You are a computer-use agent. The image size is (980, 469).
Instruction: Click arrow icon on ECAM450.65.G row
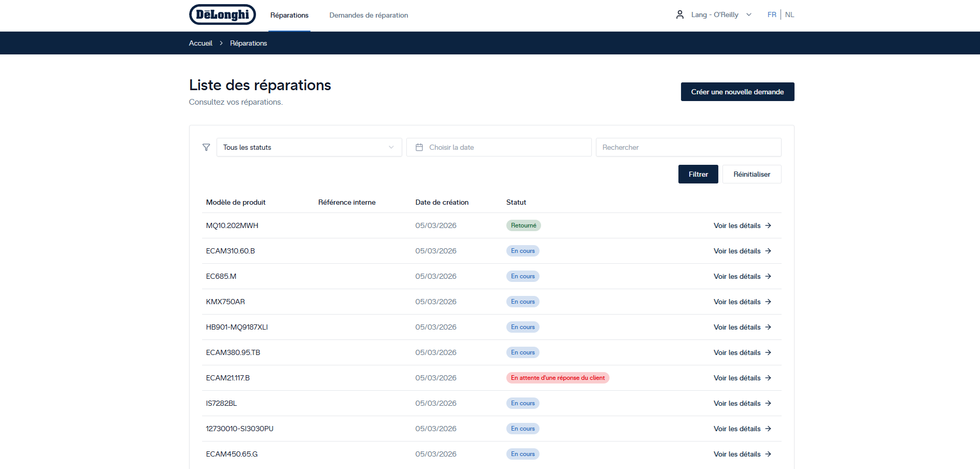pos(769,454)
